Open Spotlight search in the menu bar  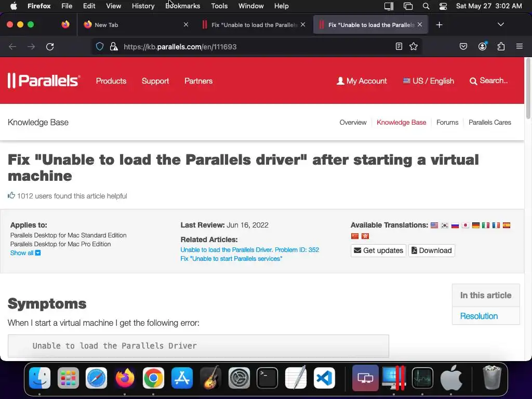point(426,6)
